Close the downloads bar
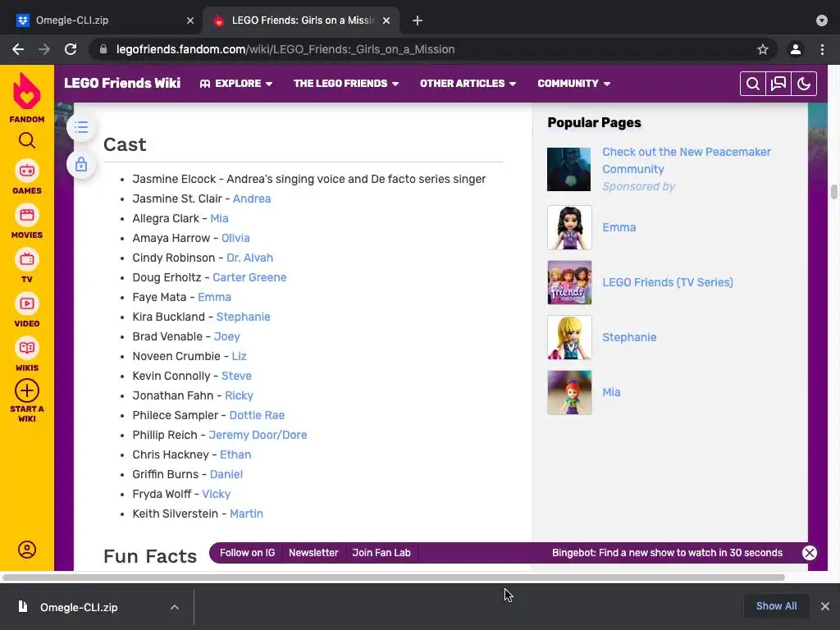Image resolution: width=840 pixels, height=630 pixels. [x=825, y=606]
